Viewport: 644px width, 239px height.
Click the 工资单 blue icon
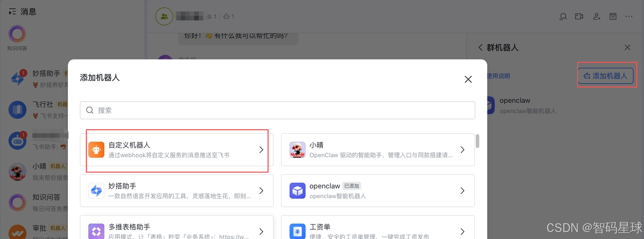point(297,231)
